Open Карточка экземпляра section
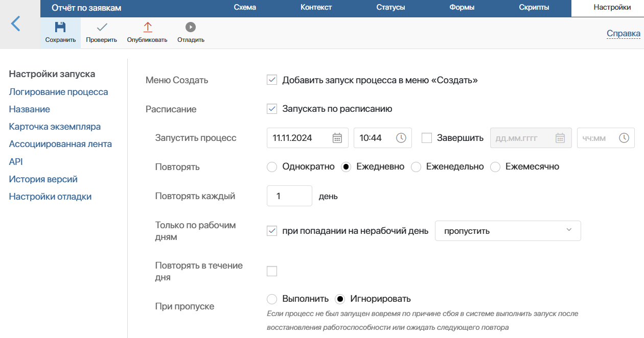The image size is (644, 338). [x=55, y=127]
